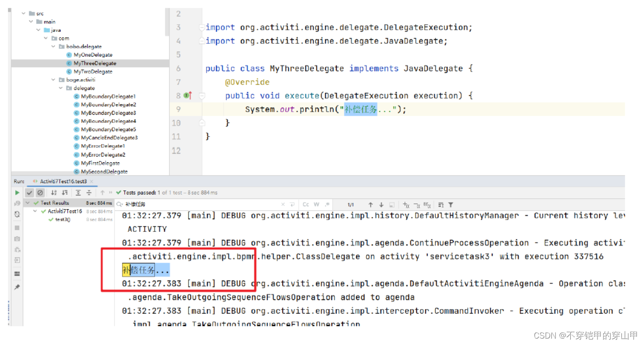644x344 pixels.
Task: Collapse all test results nodes
Action: pyautogui.click(x=89, y=193)
